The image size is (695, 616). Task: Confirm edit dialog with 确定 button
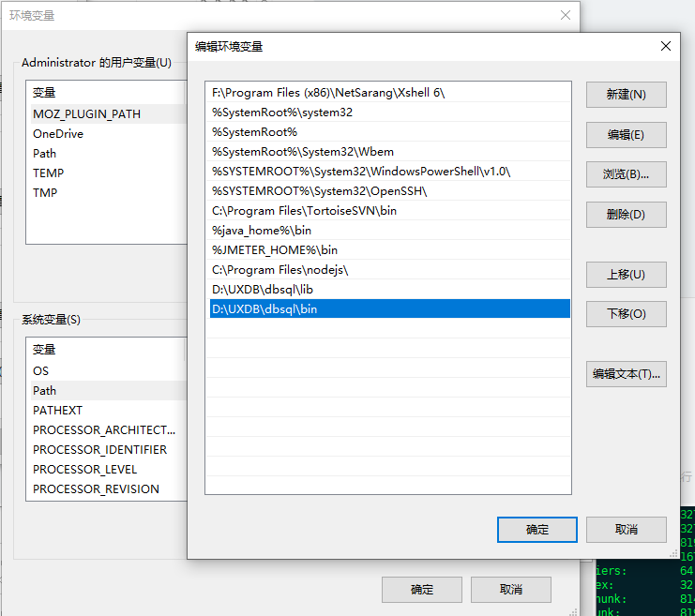pyautogui.click(x=537, y=530)
